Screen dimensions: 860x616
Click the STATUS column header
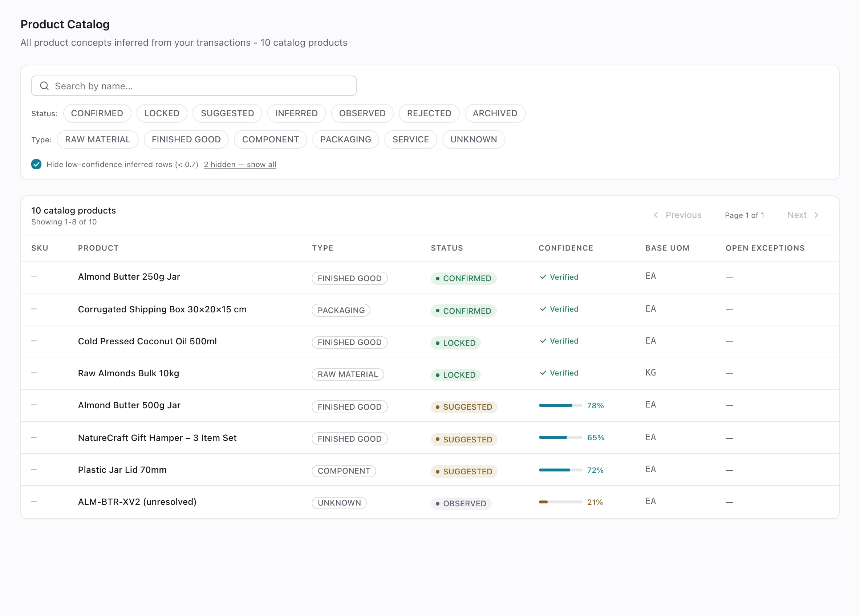point(447,248)
